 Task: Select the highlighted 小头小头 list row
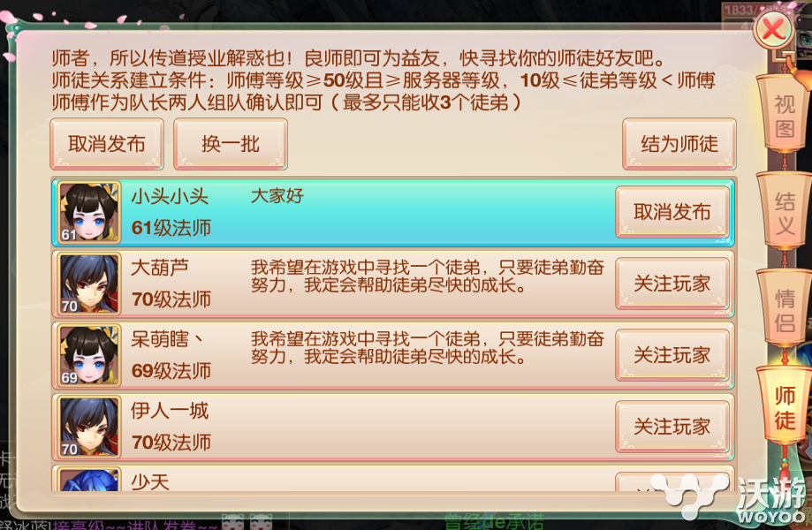(x=393, y=212)
